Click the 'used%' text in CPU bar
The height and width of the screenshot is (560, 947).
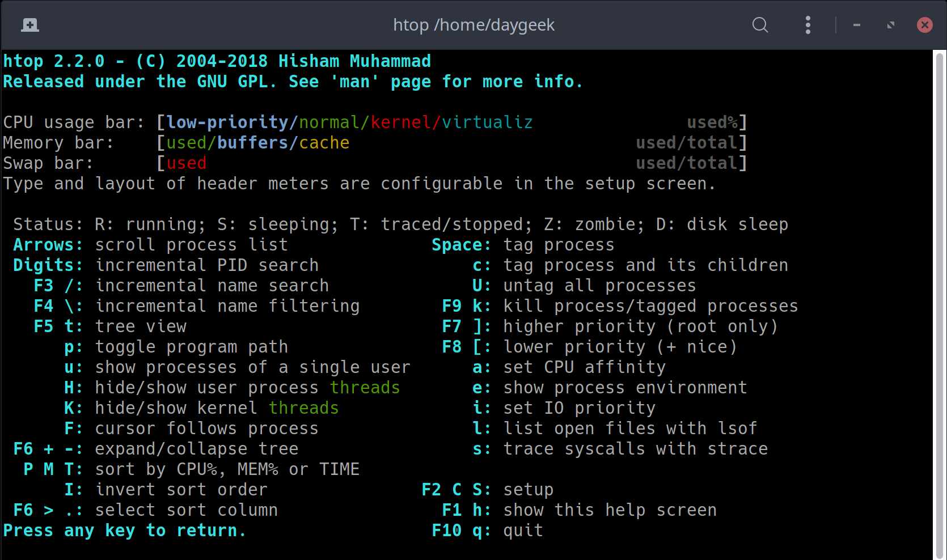(x=712, y=122)
